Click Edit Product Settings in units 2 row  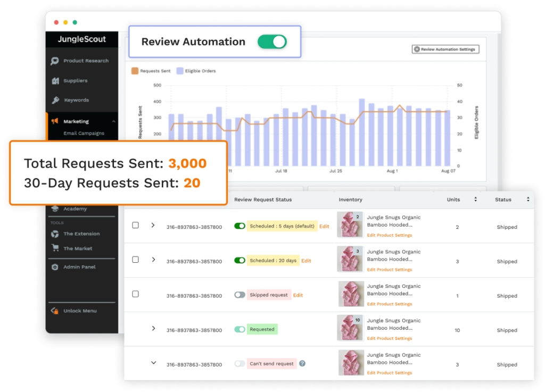(x=389, y=235)
